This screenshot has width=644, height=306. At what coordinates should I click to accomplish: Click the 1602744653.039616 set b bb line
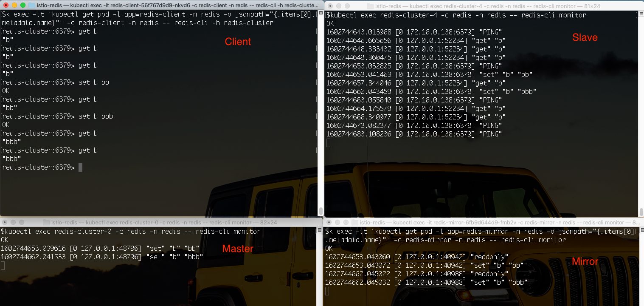point(100,249)
